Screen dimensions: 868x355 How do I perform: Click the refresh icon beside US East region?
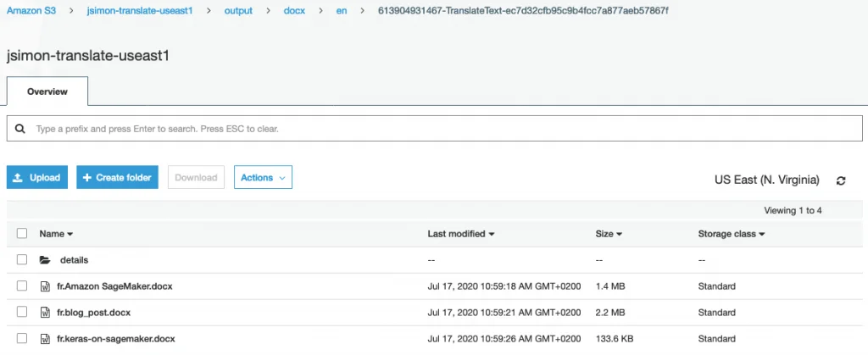[x=841, y=180]
